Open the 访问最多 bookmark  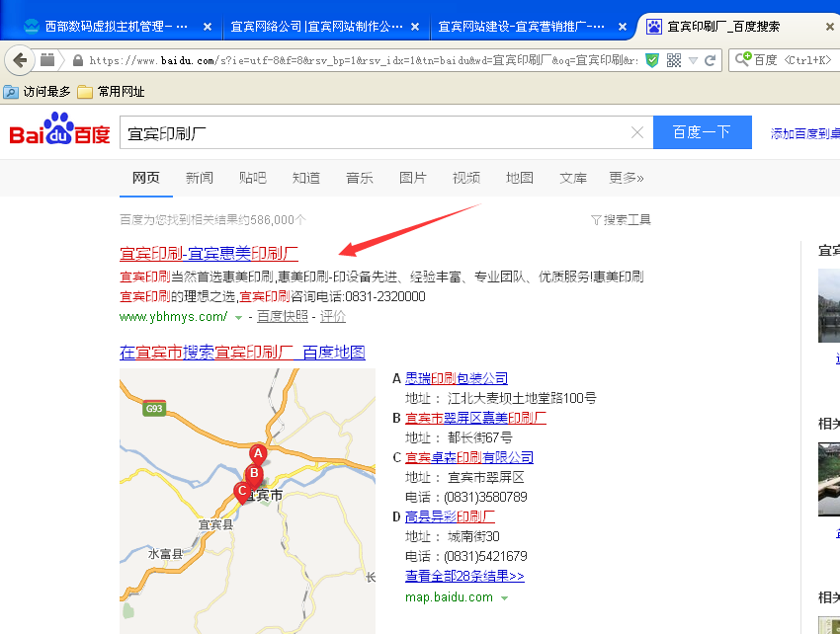(37, 92)
